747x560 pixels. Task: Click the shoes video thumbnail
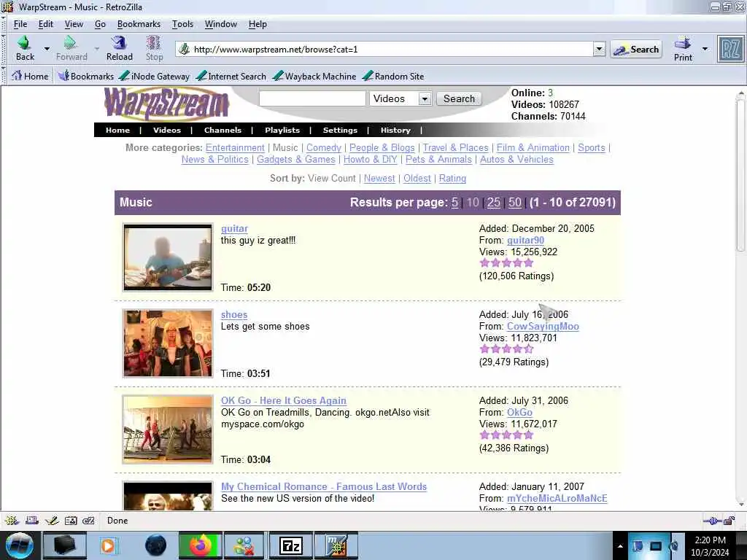(x=168, y=343)
